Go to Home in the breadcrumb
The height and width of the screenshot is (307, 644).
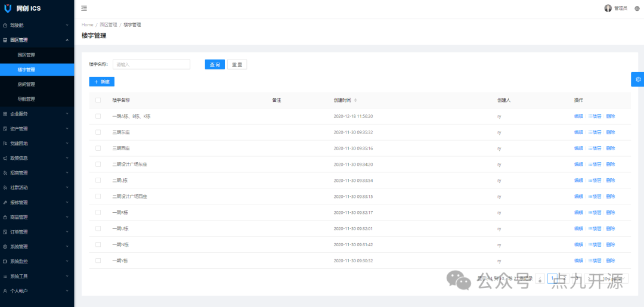[88, 25]
